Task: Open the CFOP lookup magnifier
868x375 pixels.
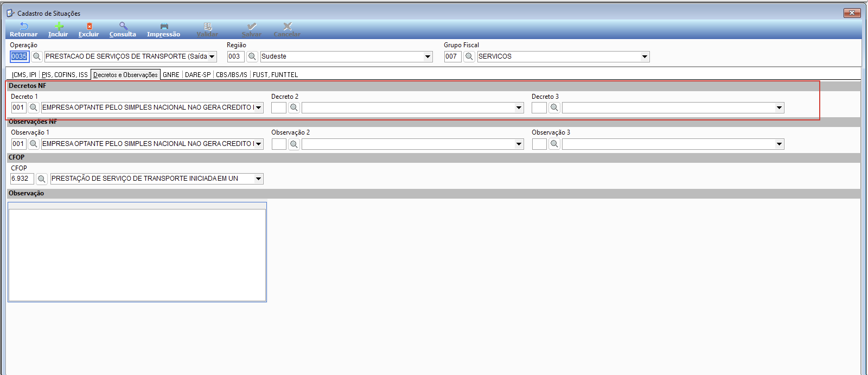Action: pyautogui.click(x=42, y=179)
